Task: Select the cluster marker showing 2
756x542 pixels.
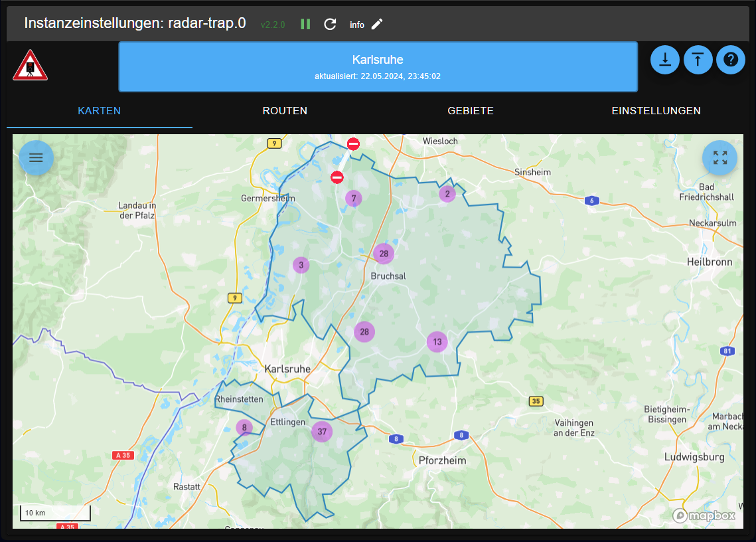Action: pos(447,194)
